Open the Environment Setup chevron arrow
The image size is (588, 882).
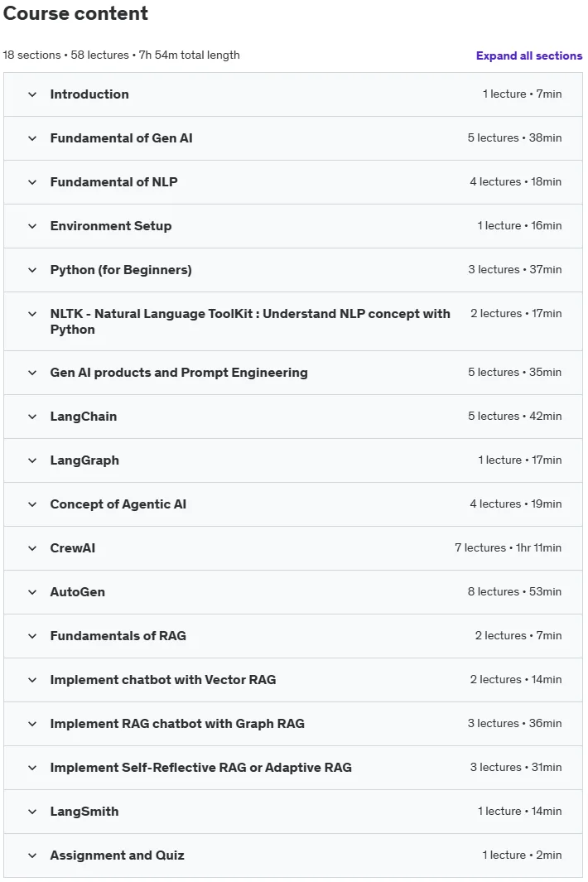(32, 226)
